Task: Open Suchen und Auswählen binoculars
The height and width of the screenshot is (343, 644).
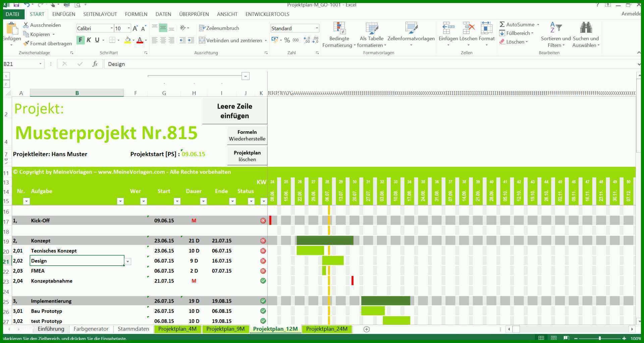Action: [x=586, y=35]
